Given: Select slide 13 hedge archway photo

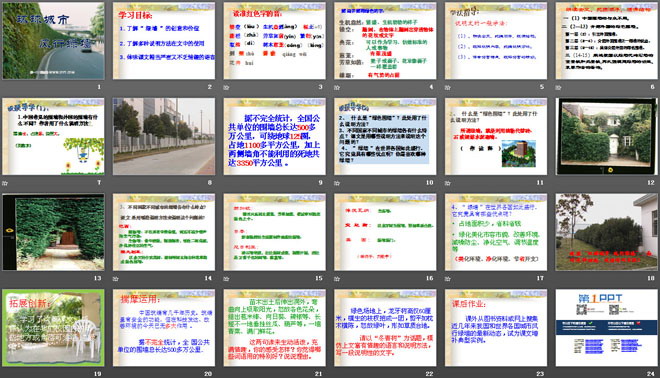Looking at the screenshot, I should 53,232.
